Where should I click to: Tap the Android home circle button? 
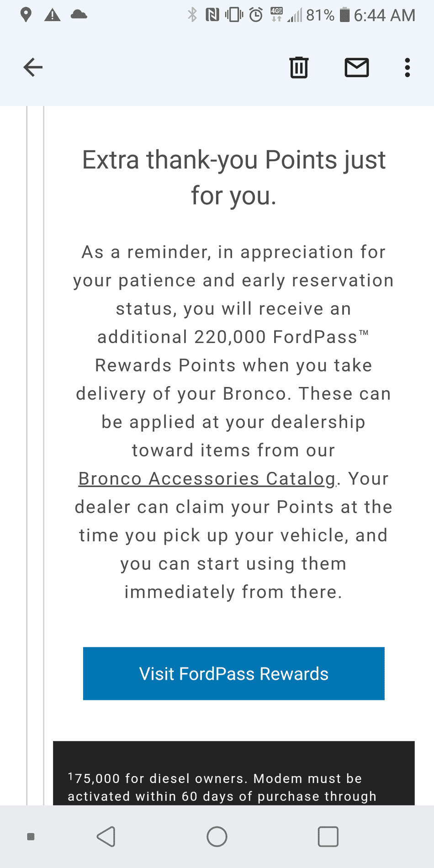pyautogui.click(x=217, y=836)
